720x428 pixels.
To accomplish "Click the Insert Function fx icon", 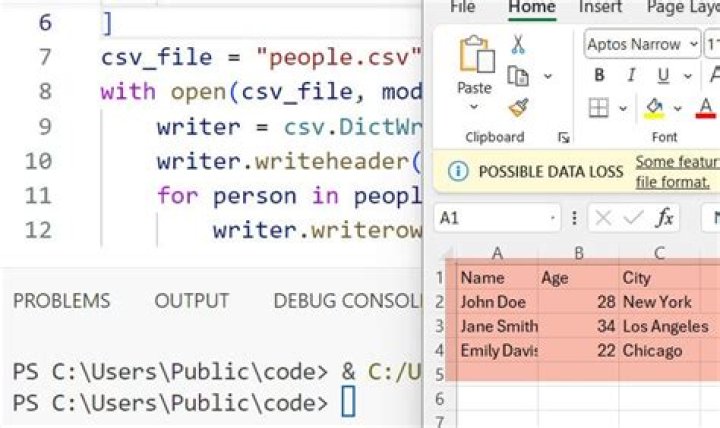I will point(665,217).
